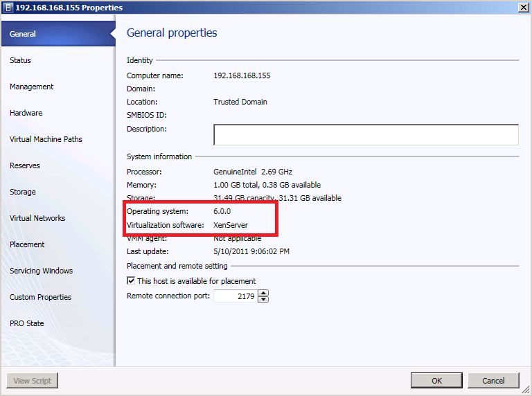Image resolution: width=532 pixels, height=396 pixels.
Task: Click the OK button
Action: 436,380
